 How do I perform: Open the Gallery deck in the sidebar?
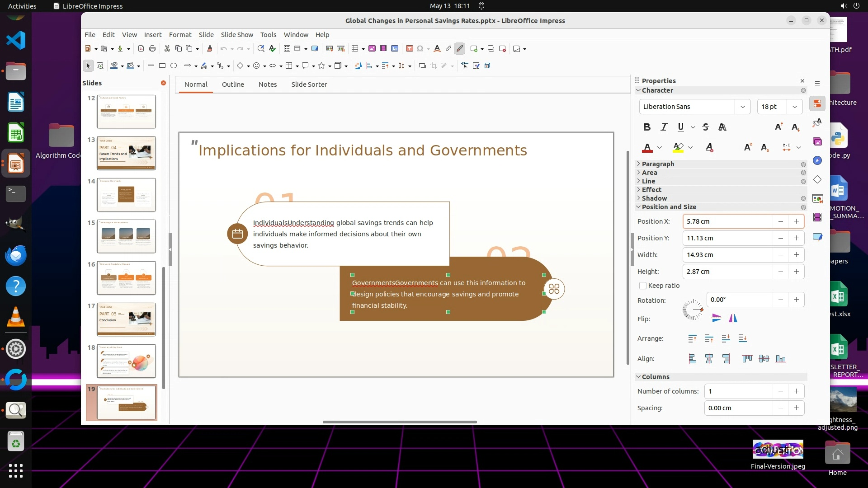[817, 141]
